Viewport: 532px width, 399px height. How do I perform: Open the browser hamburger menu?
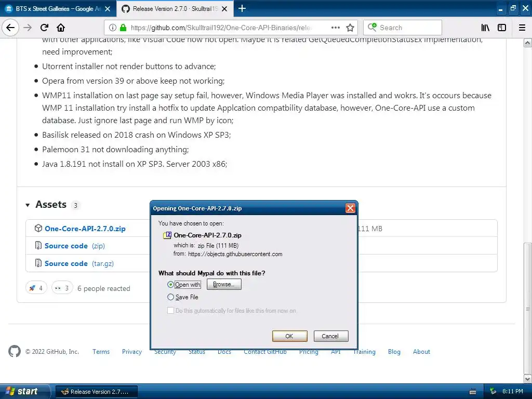522,28
